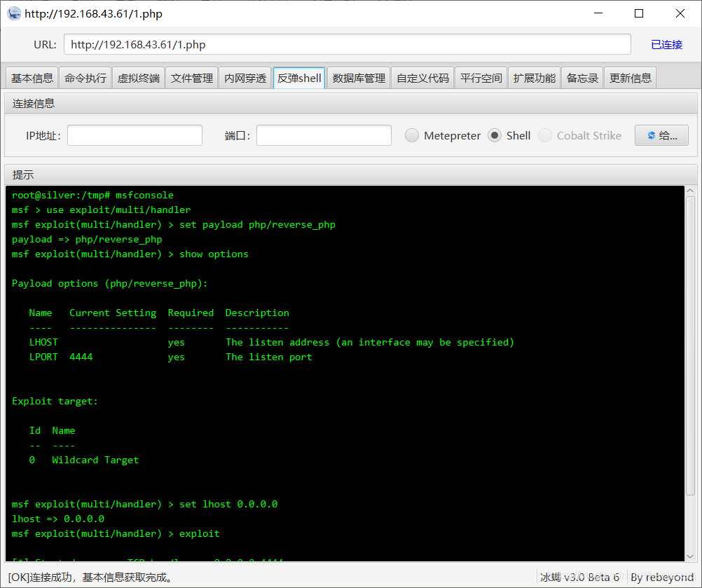Select the 反弹shell tab
The height and width of the screenshot is (588, 702).
(x=299, y=78)
